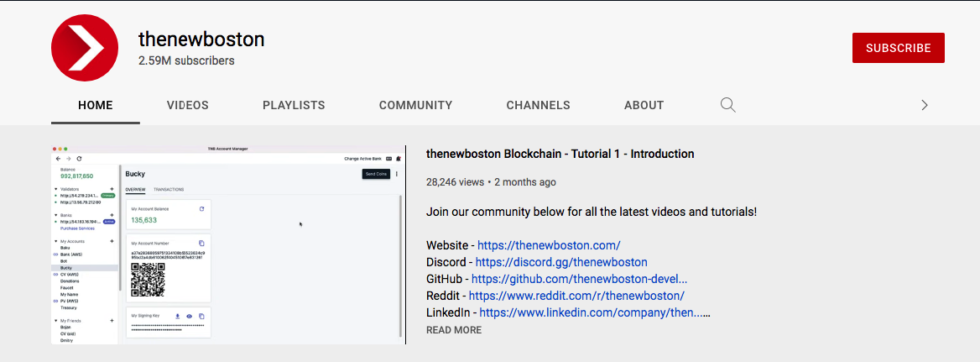
Task: Open the Discord invite link
Action: [562, 262]
